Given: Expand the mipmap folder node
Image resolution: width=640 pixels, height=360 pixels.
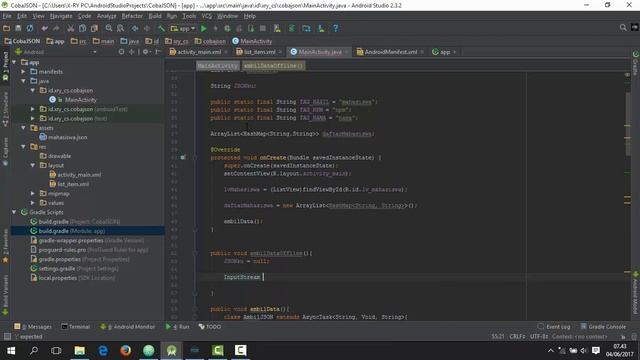Looking at the screenshot, I should pyautogui.click(x=33, y=194).
